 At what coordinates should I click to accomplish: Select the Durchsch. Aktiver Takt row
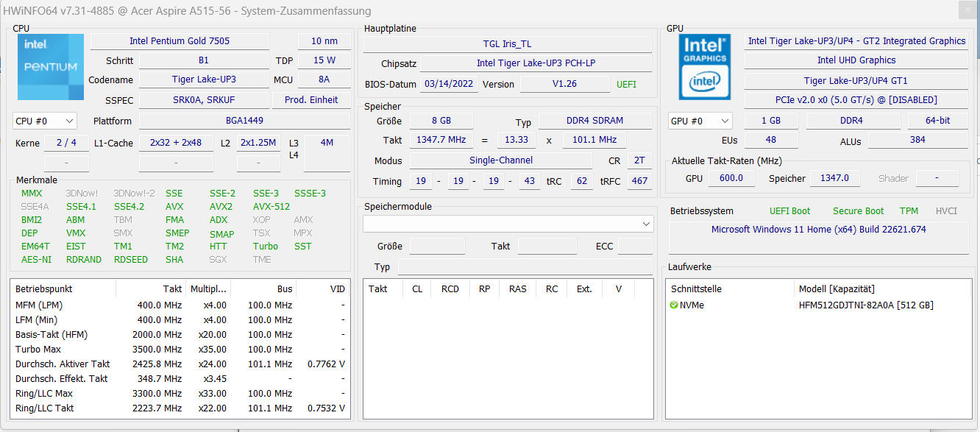pyautogui.click(x=180, y=364)
